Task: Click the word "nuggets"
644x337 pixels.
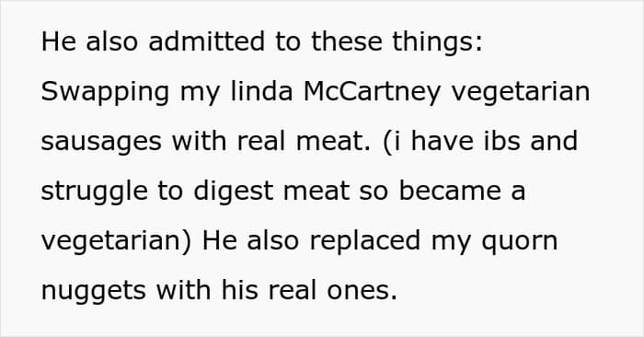Action: pyautogui.click(x=93, y=292)
